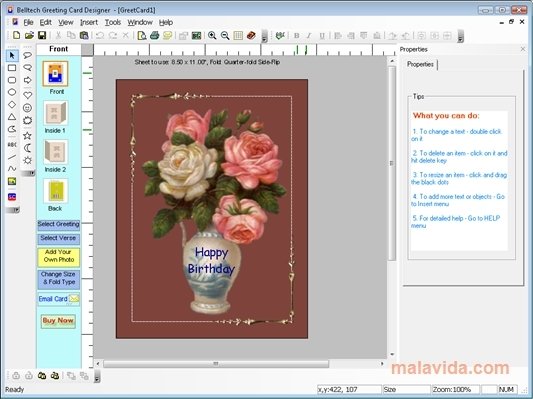Select the pie/arc shape tool

pyautogui.click(x=12, y=129)
